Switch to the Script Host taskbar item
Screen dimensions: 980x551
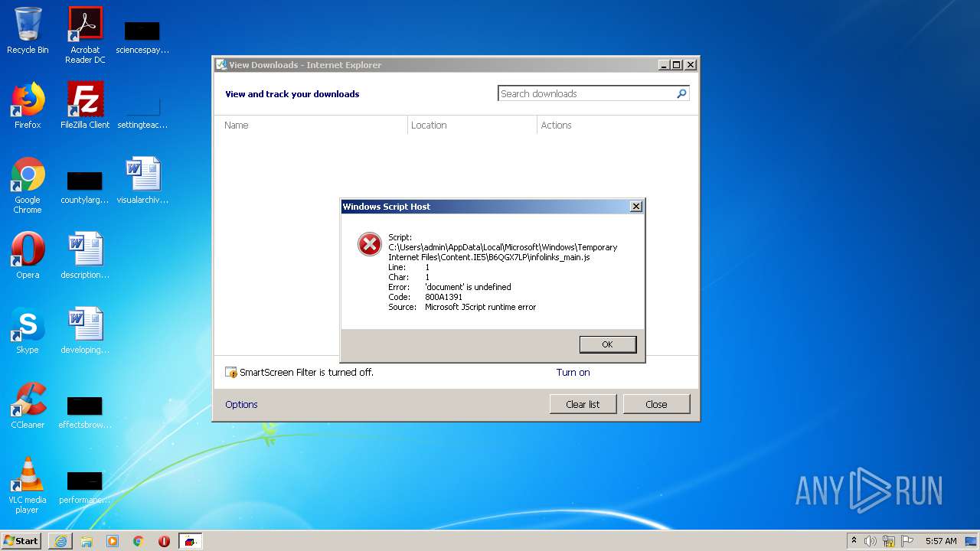click(190, 541)
